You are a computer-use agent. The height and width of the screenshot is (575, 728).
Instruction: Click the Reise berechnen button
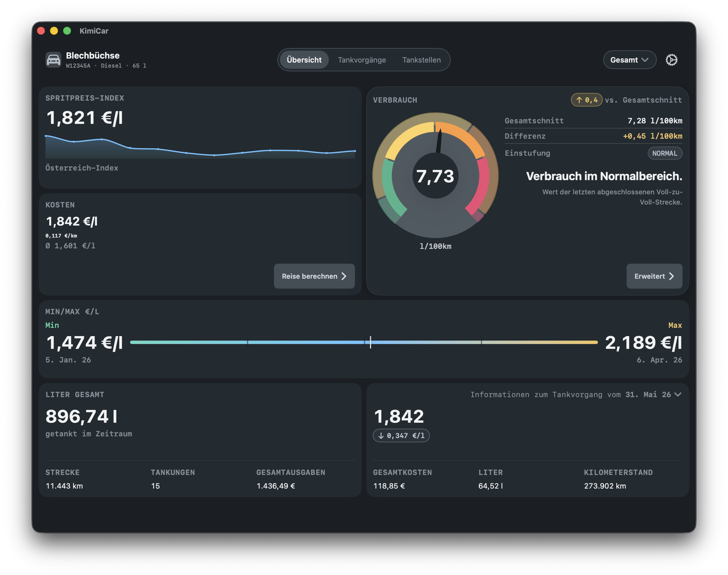(314, 276)
